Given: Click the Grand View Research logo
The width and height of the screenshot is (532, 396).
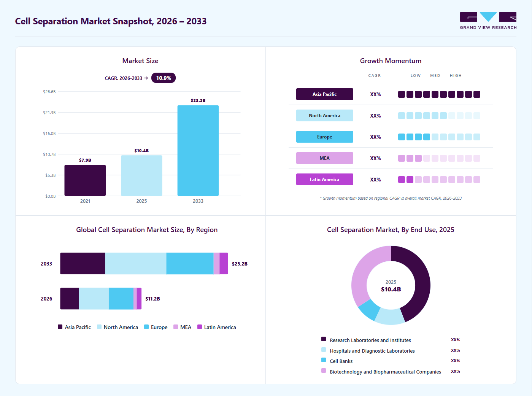Looking at the screenshot, I should [488, 21].
